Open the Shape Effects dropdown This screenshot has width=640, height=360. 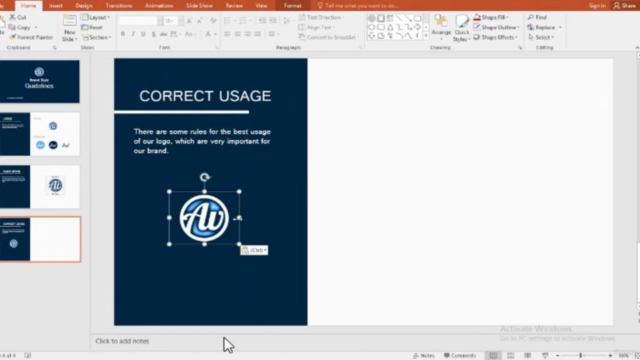[496, 37]
